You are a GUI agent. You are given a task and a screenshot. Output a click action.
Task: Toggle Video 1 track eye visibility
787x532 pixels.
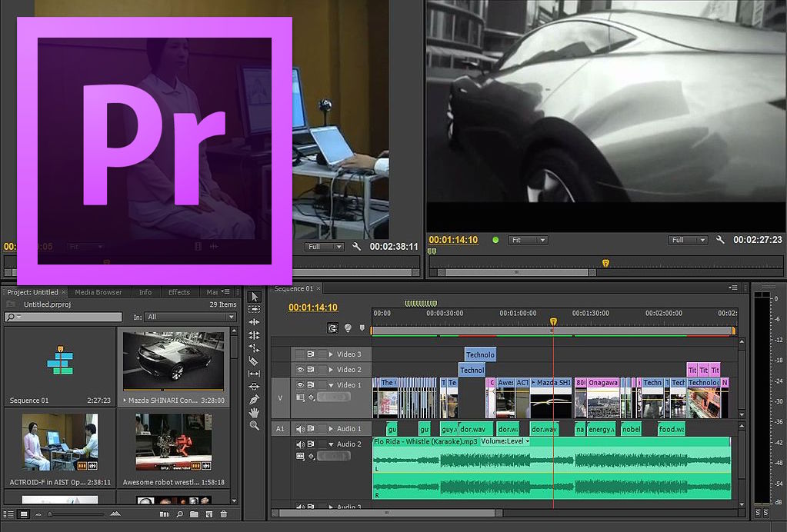coord(300,384)
